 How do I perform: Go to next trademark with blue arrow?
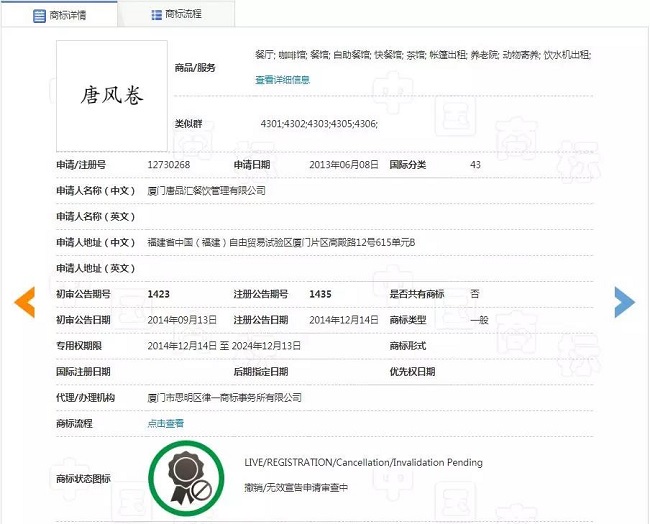(624, 301)
